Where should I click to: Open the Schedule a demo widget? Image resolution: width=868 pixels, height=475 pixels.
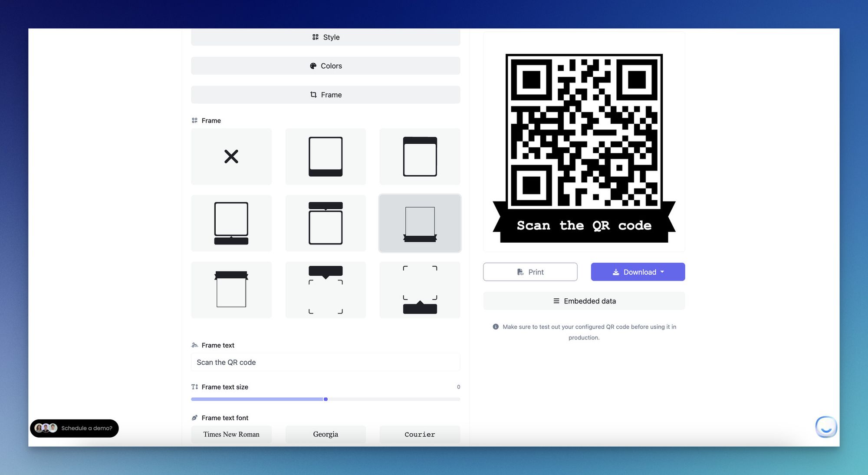(x=74, y=428)
